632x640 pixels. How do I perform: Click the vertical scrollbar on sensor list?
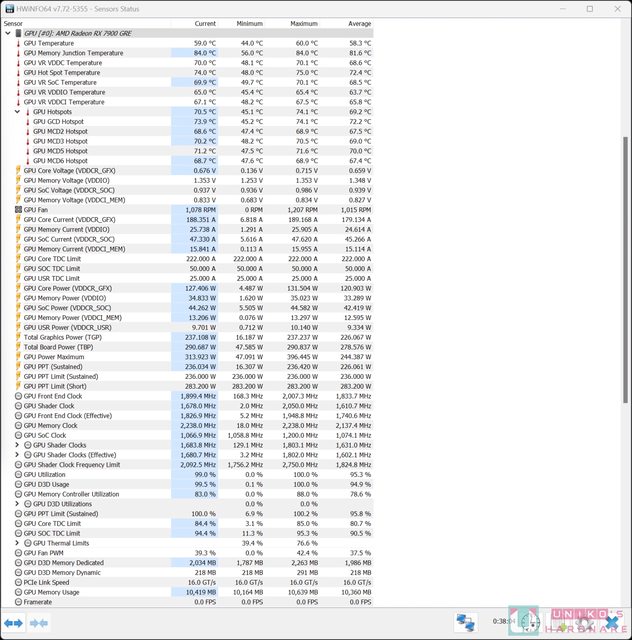(x=626, y=300)
